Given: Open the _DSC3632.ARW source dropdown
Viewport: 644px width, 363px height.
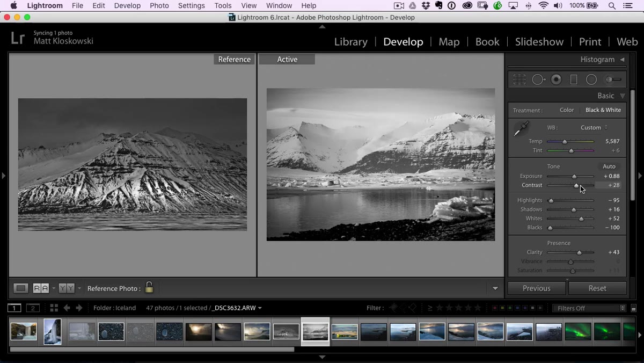Looking at the screenshot, I should tap(236, 308).
